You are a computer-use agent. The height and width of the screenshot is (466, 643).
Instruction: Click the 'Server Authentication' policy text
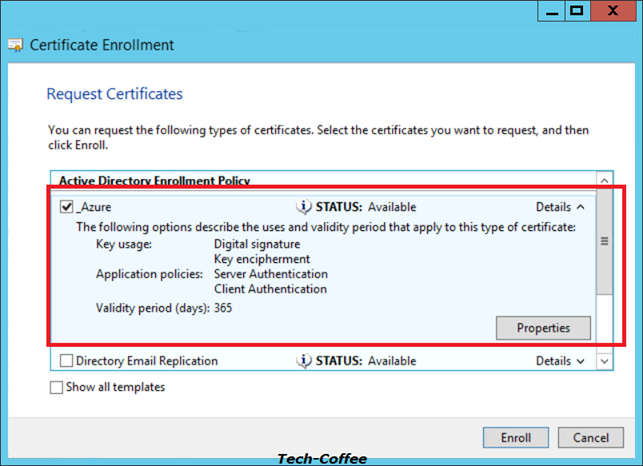[x=271, y=274]
